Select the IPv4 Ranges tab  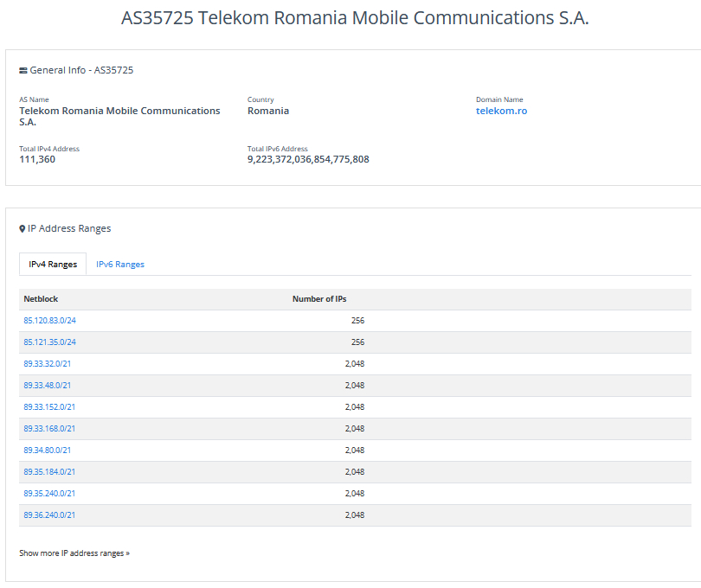pyautogui.click(x=53, y=264)
